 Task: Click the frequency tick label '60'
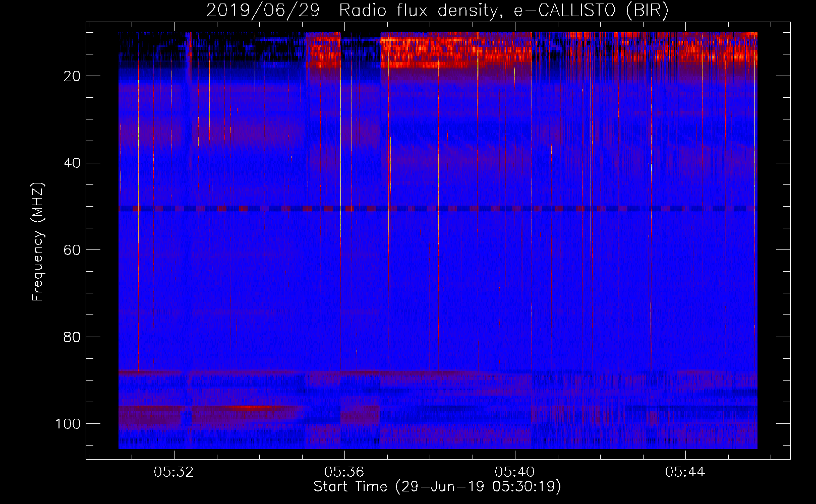tap(72, 250)
